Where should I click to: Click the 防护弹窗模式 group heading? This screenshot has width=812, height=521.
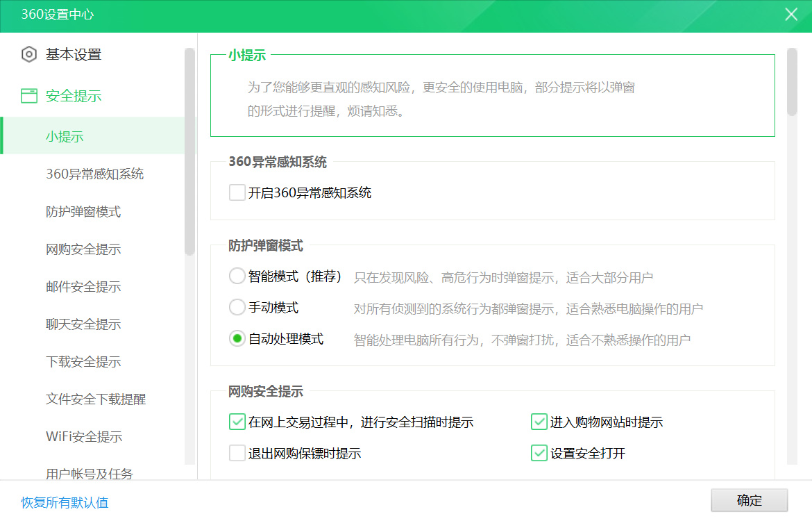coord(266,246)
